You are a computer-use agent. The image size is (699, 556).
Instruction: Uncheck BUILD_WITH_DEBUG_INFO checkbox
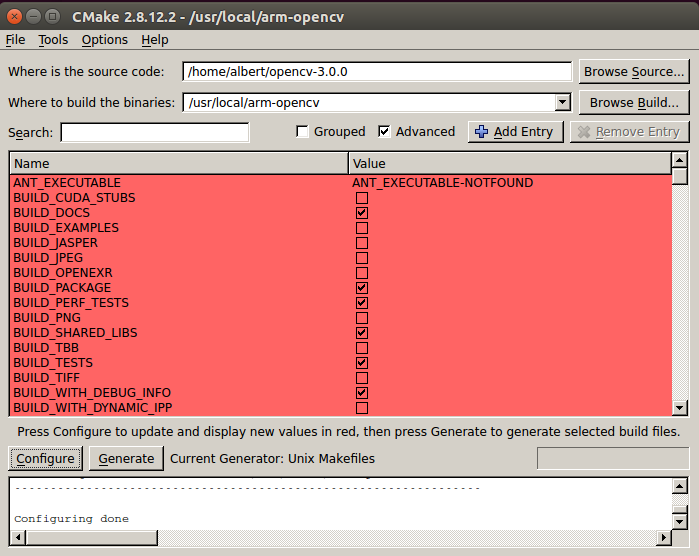(x=362, y=393)
